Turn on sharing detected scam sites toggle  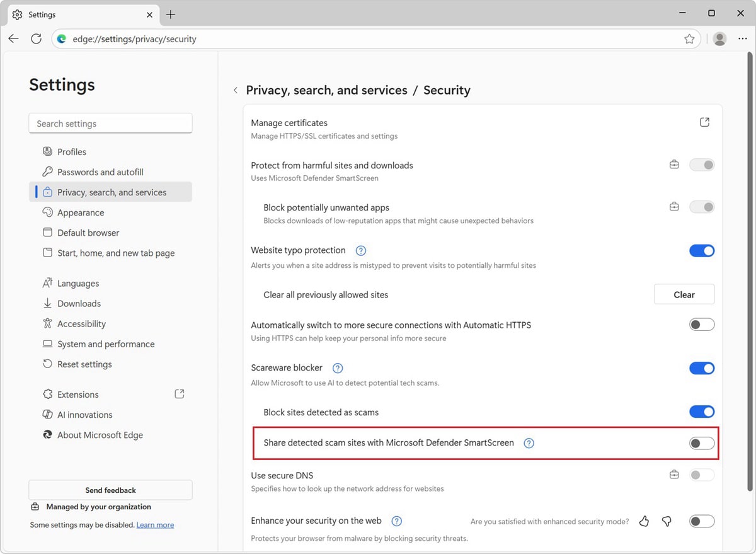(701, 443)
